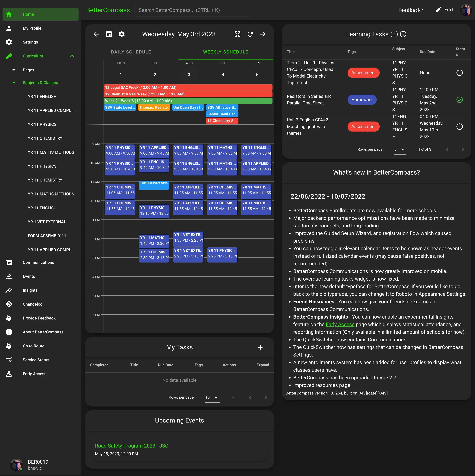This screenshot has height=476, width=475.
Task: Expand the Pages sidebar group
Action: [x=14, y=70]
